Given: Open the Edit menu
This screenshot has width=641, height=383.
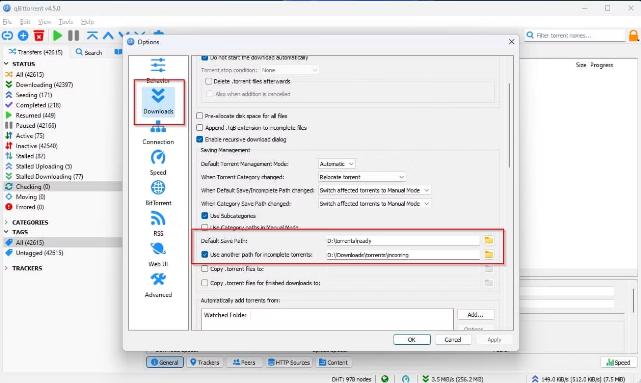Looking at the screenshot, I should pos(25,21).
